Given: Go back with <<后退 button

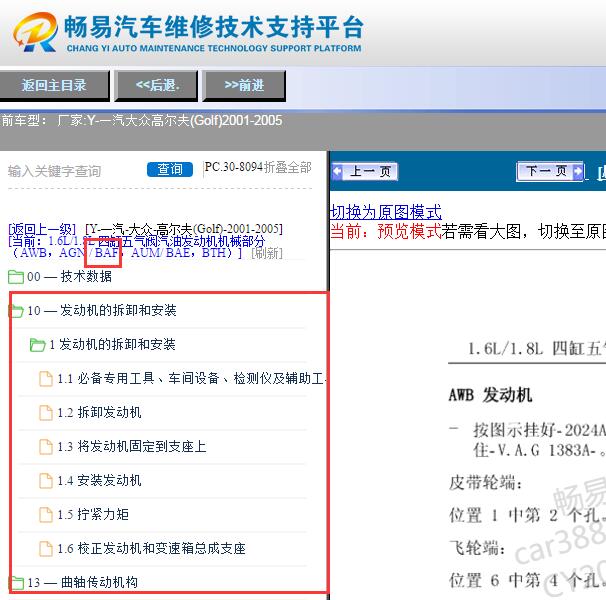Looking at the screenshot, I should click(x=157, y=85).
